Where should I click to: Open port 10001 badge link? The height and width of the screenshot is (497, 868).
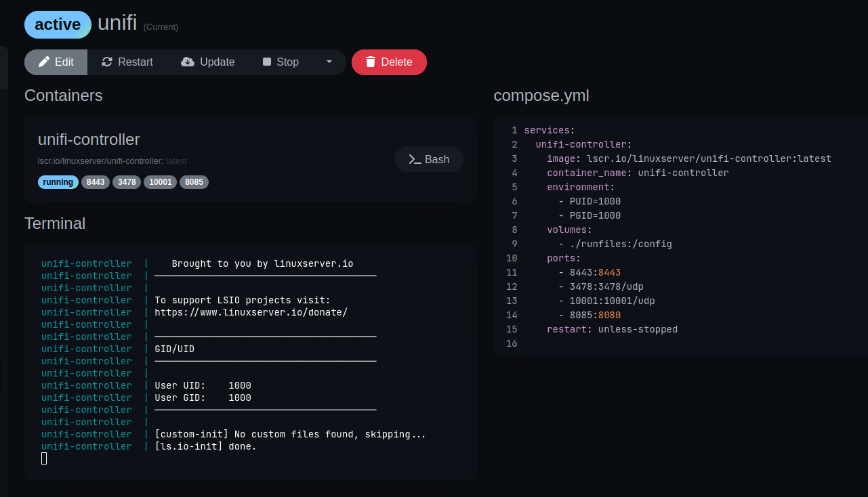point(160,182)
